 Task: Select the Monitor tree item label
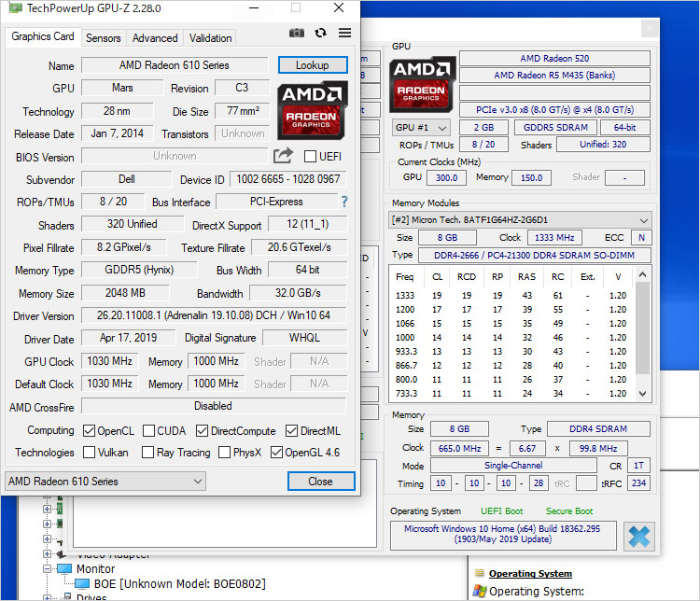click(96, 569)
